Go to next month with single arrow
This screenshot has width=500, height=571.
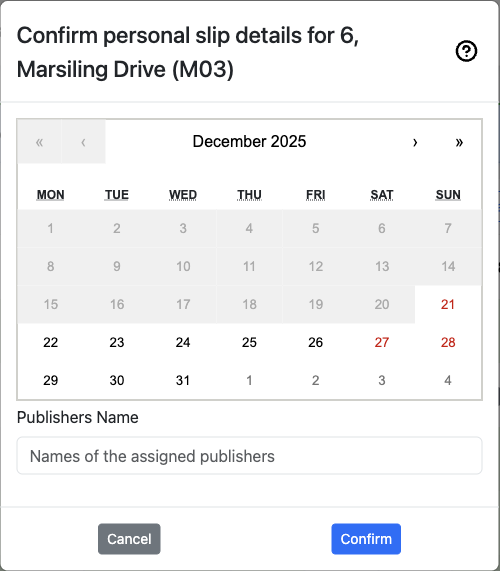[x=415, y=141]
